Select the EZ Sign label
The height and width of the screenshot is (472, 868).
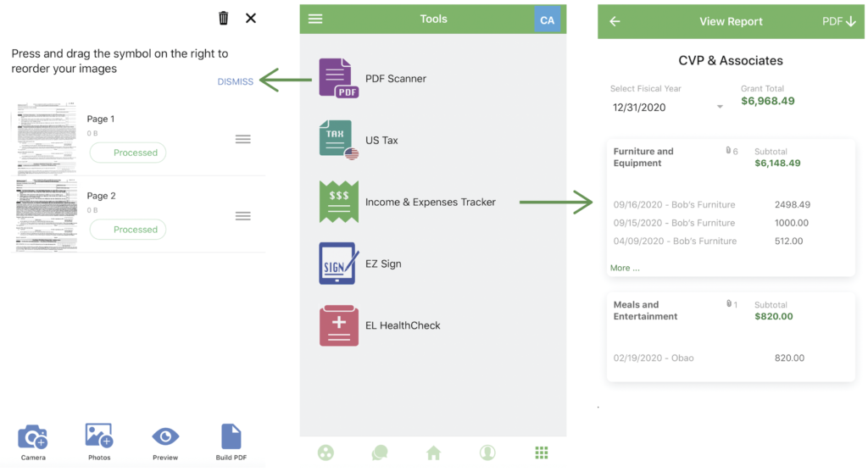(383, 264)
